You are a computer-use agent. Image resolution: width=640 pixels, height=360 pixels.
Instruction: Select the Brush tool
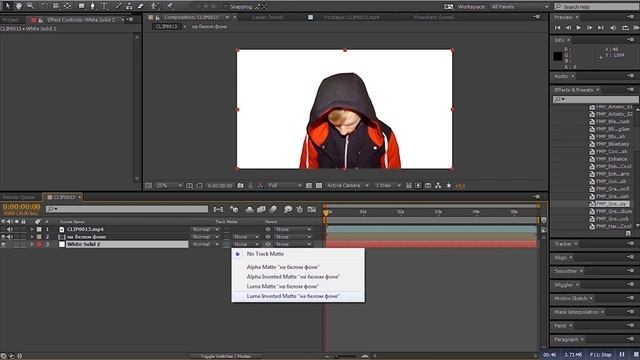(x=118, y=6)
